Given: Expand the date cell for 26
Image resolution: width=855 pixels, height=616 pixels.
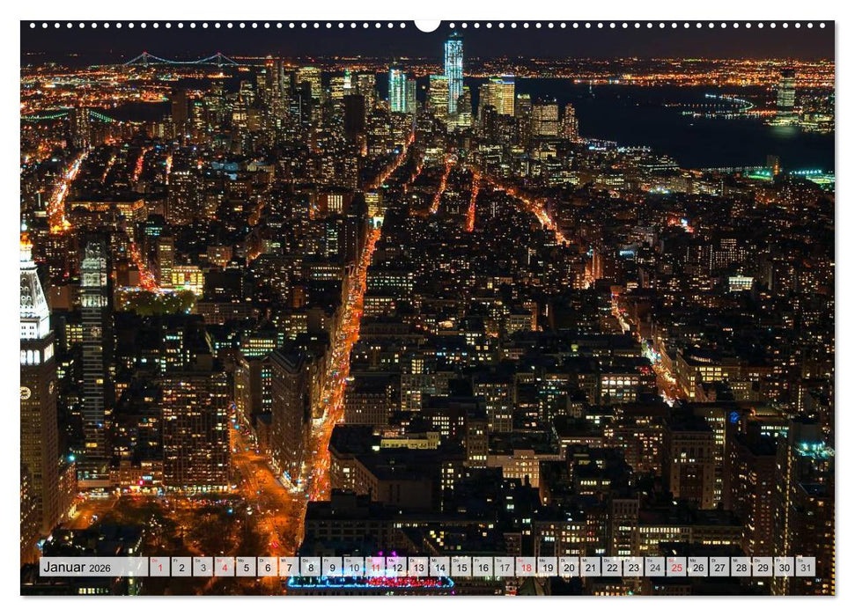Looking at the screenshot, I should [697, 568].
